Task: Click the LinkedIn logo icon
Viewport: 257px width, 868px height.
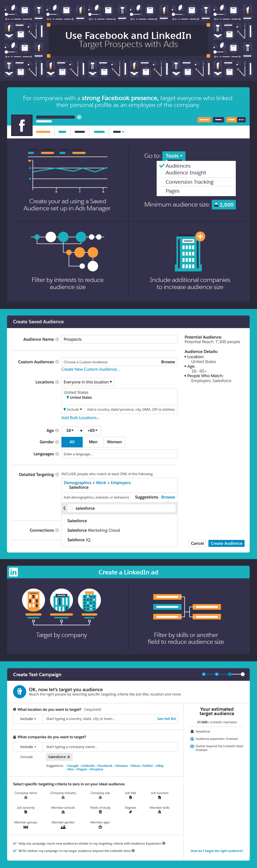Action: (14, 572)
